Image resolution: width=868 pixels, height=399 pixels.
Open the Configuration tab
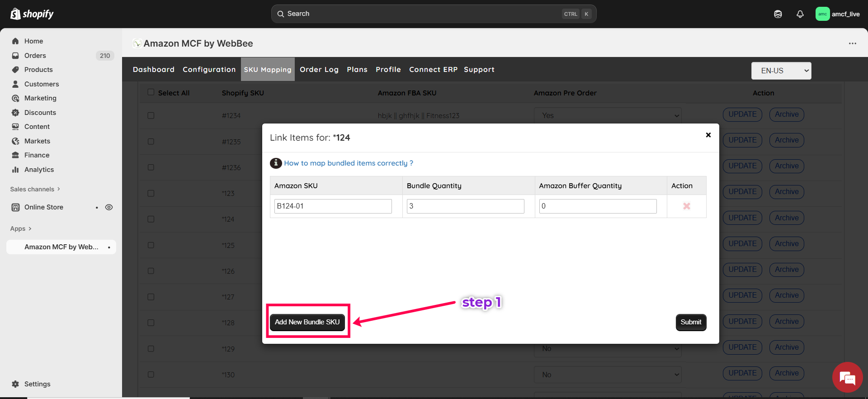pos(209,69)
